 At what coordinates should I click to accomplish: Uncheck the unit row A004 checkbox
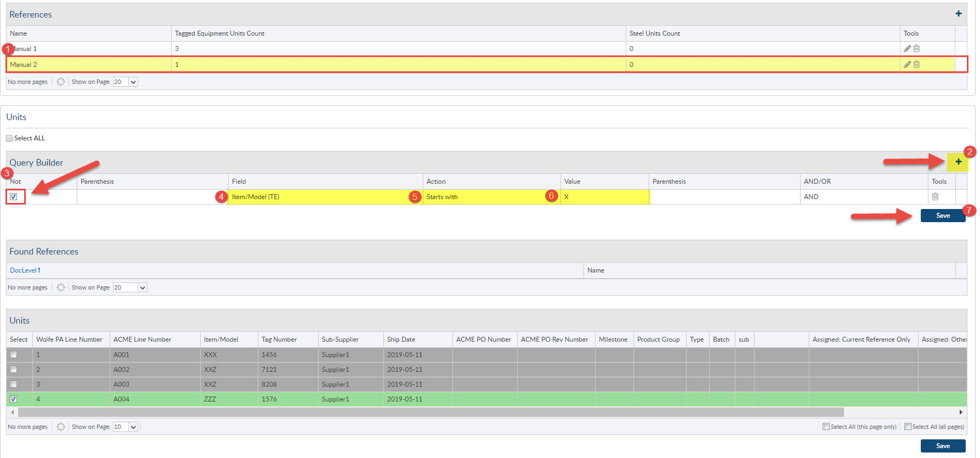pyautogui.click(x=14, y=399)
